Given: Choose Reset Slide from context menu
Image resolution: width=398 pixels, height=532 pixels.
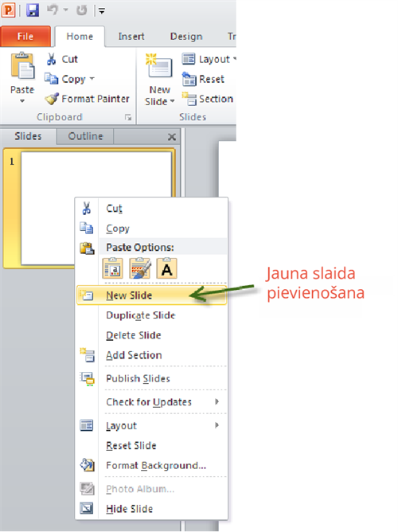Looking at the screenshot, I should point(151,445).
